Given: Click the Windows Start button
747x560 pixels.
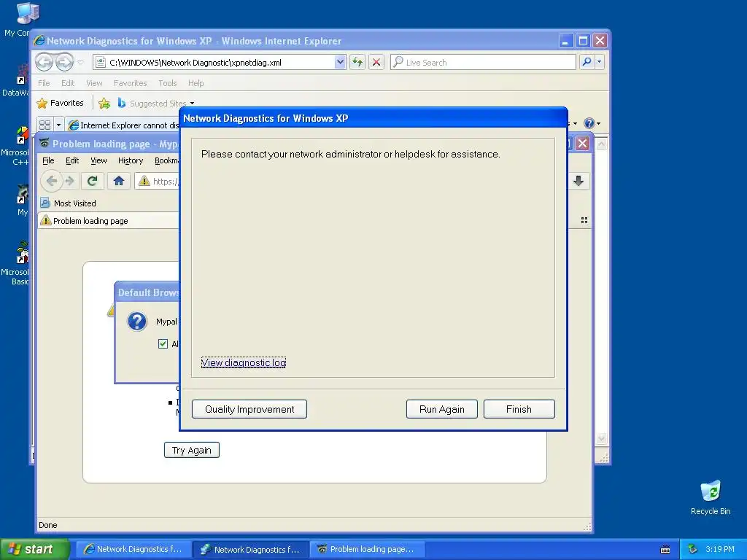Looking at the screenshot, I should click(35, 549).
